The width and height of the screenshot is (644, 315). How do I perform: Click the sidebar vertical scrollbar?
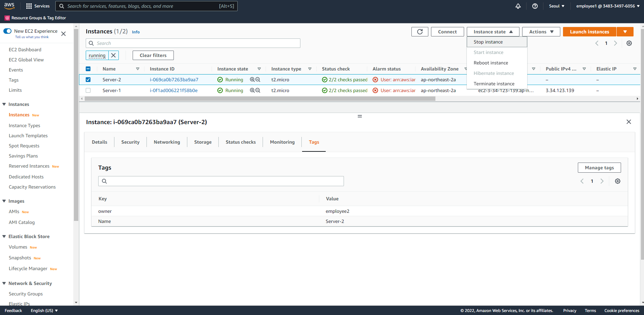[76, 125]
